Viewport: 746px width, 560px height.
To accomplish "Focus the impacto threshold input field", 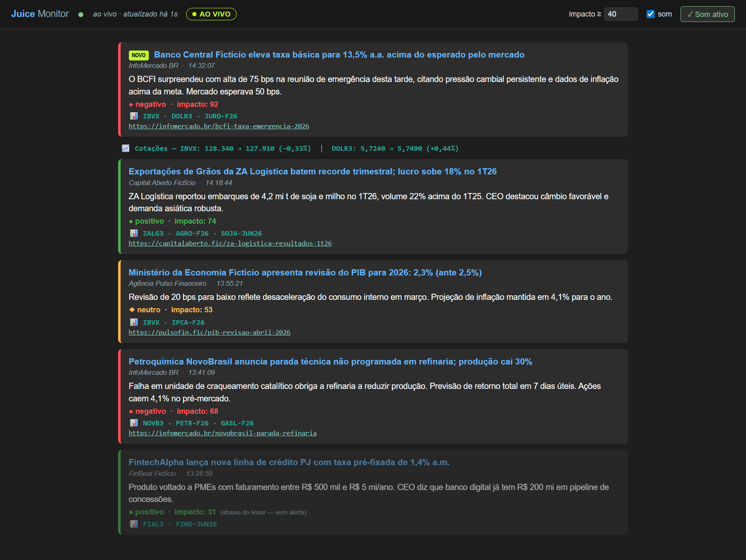I will pyautogui.click(x=621, y=14).
